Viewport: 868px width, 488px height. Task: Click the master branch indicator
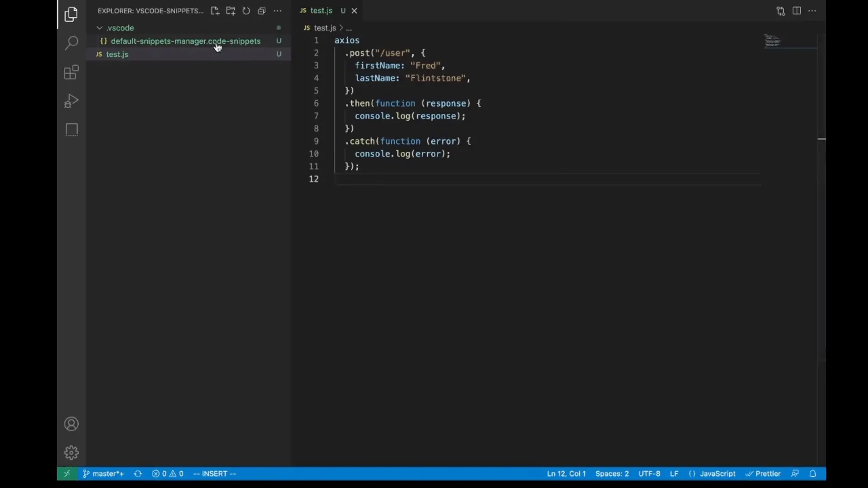(104, 474)
